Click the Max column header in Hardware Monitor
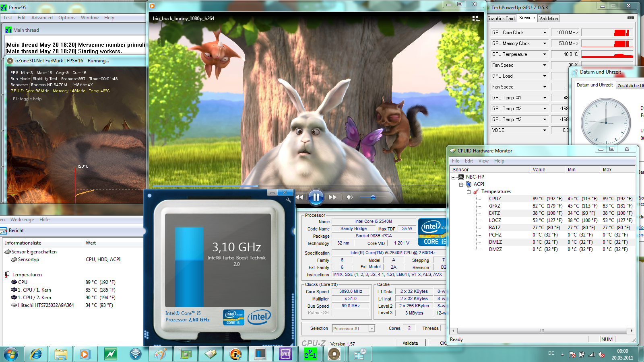Screen dimensions: 644x362 click(617, 170)
